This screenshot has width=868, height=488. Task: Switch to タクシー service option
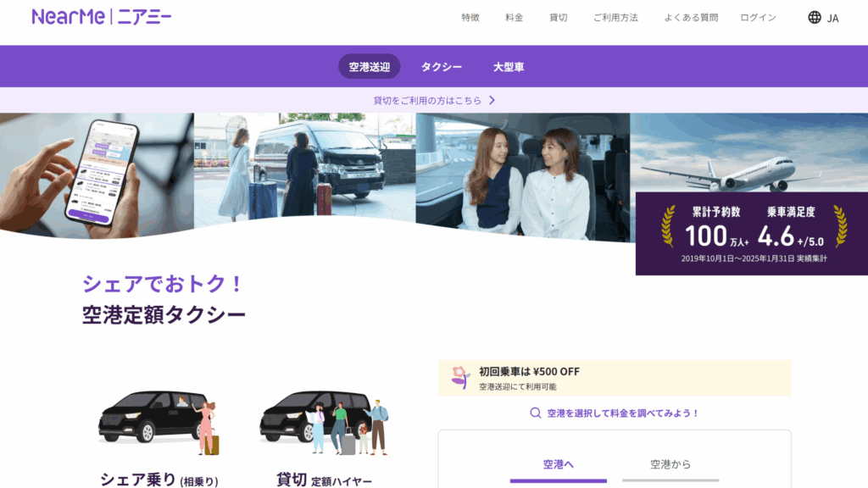[x=442, y=67]
